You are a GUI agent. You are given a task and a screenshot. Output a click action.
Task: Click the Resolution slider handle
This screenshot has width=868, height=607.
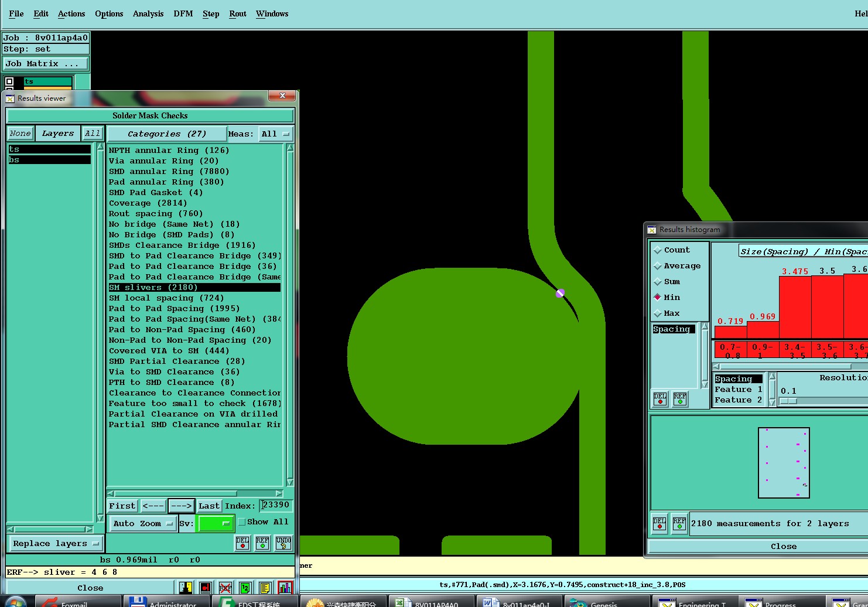789,401
